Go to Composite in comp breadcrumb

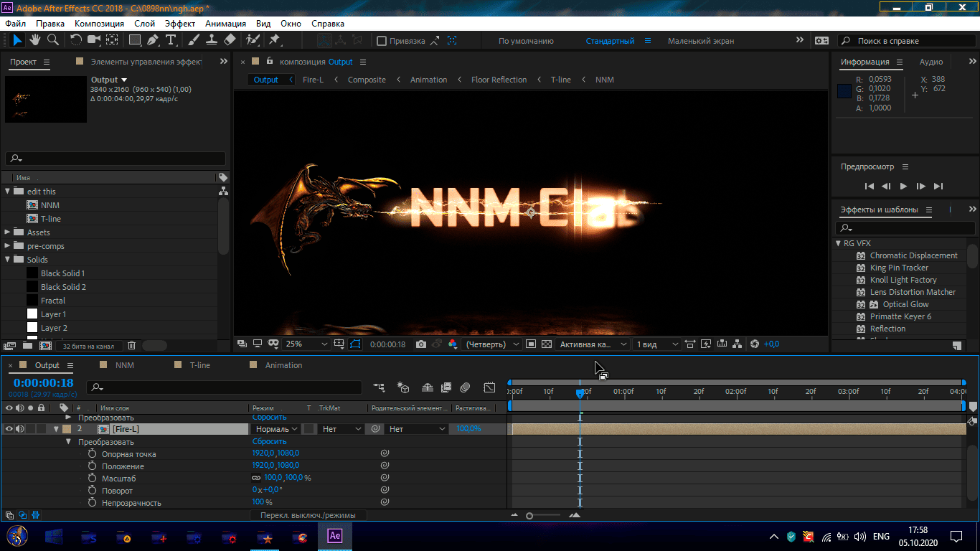point(367,80)
